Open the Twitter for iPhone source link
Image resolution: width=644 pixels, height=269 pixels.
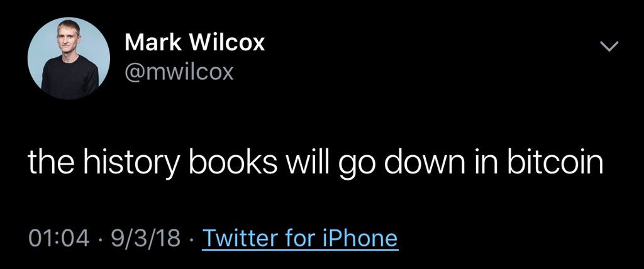pos(300,238)
